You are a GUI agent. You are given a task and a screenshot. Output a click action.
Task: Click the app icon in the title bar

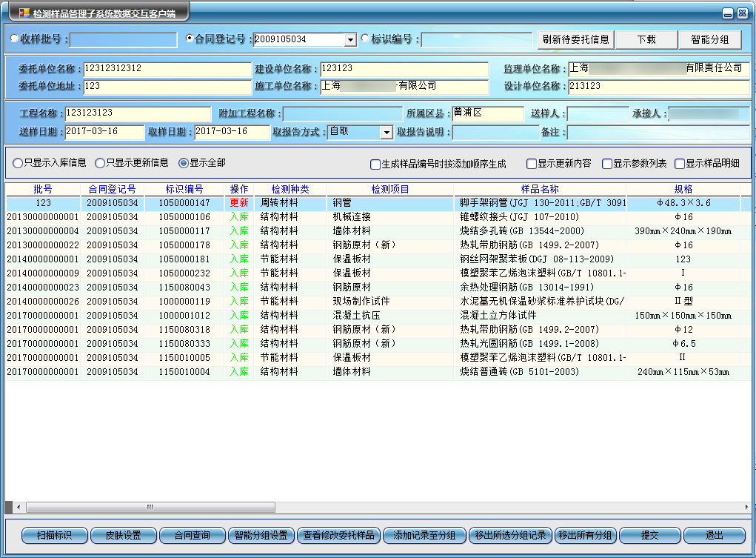pos(24,13)
